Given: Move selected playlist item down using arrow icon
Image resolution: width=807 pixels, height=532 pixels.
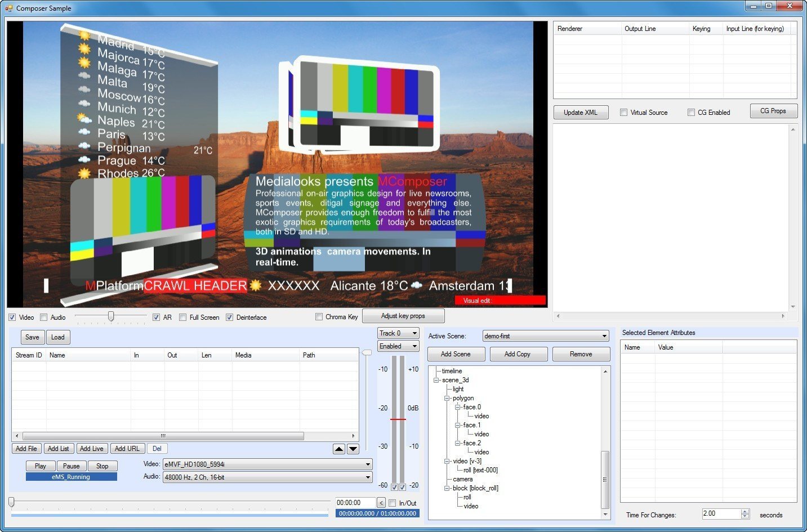Looking at the screenshot, I should coord(353,449).
